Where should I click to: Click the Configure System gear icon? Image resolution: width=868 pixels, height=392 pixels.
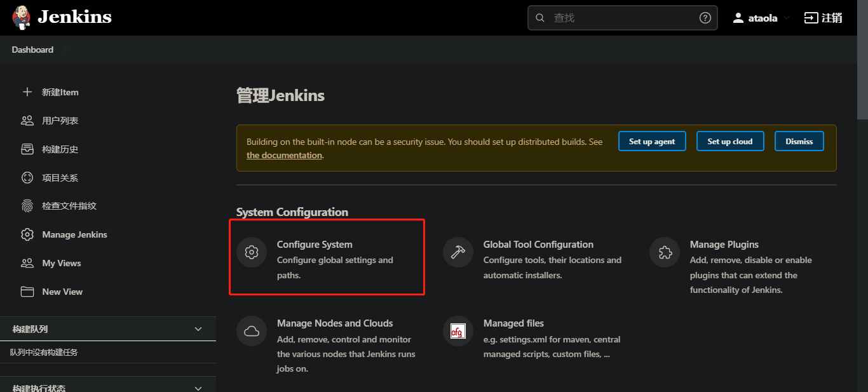point(252,252)
